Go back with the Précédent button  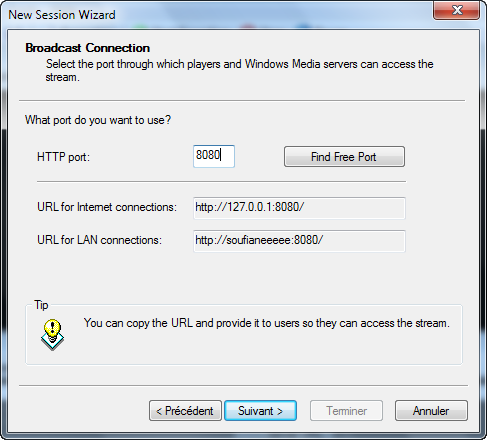[x=185, y=411]
